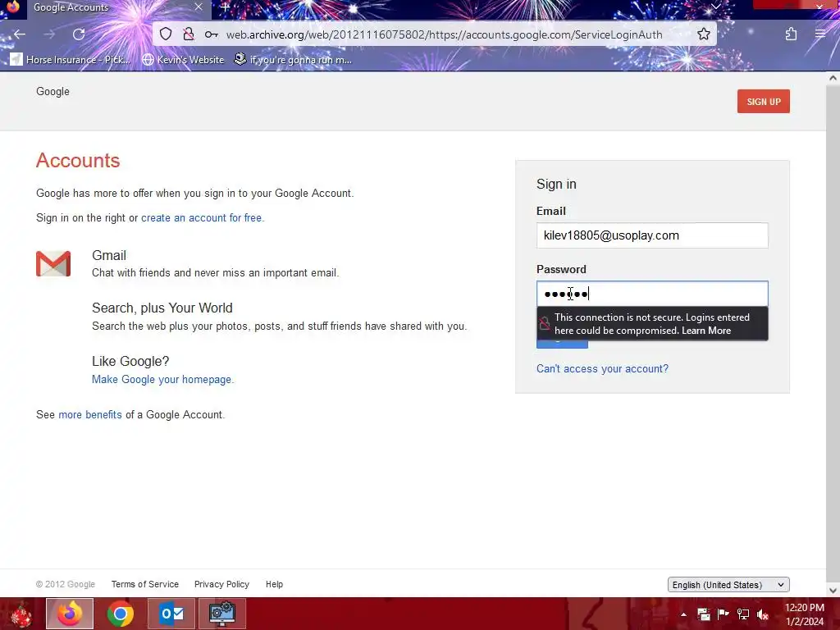Click the network tray icon
Screen dimensions: 840x630
pyautogui.click(x=743, y=614)
